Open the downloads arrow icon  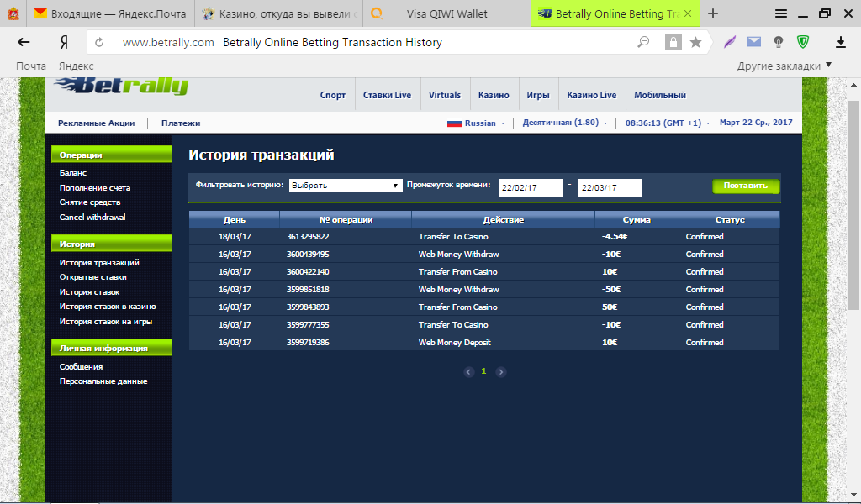(840, 42)
